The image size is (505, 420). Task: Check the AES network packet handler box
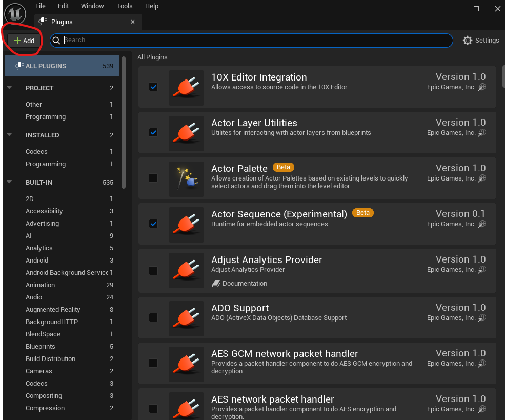153,409
